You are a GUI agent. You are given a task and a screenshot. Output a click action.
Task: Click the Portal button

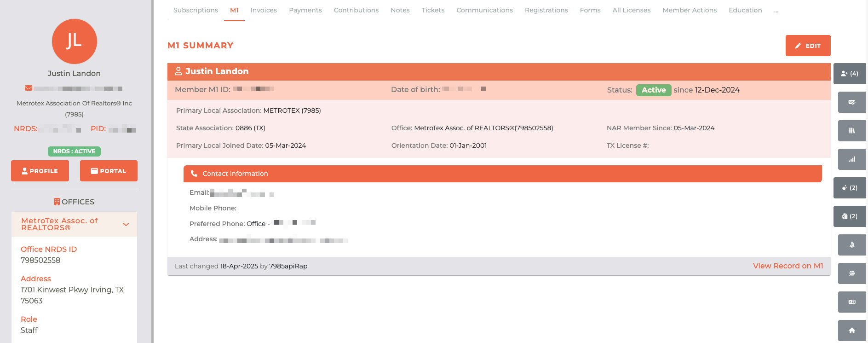[x=109, y=171]
